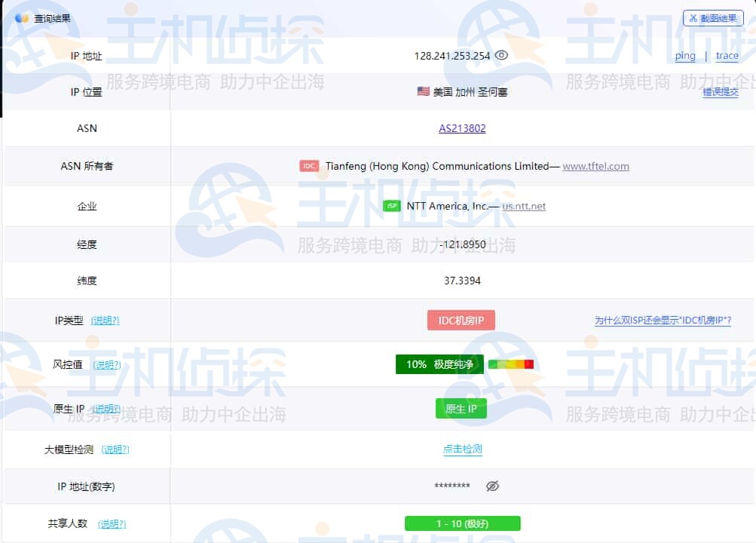Click the green-to-red risk gauge bar
The image size is (756, 543).
pyautogui.click(x=511, y=364)
